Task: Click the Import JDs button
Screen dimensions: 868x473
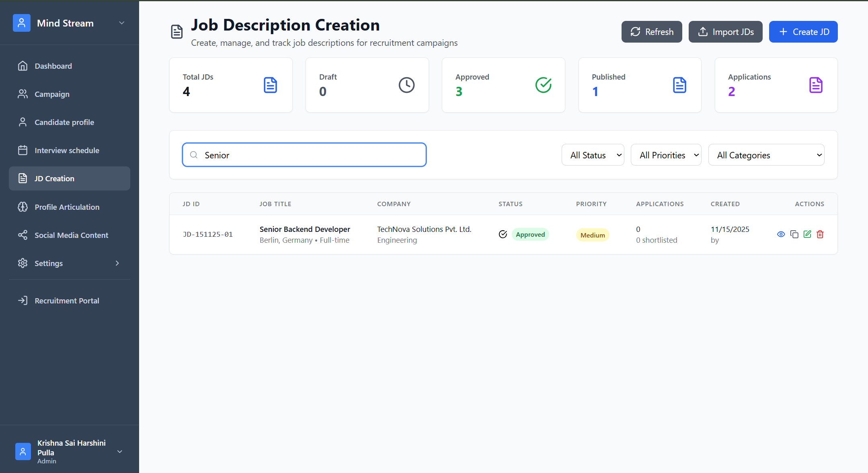Action: [x=725, y=32]
